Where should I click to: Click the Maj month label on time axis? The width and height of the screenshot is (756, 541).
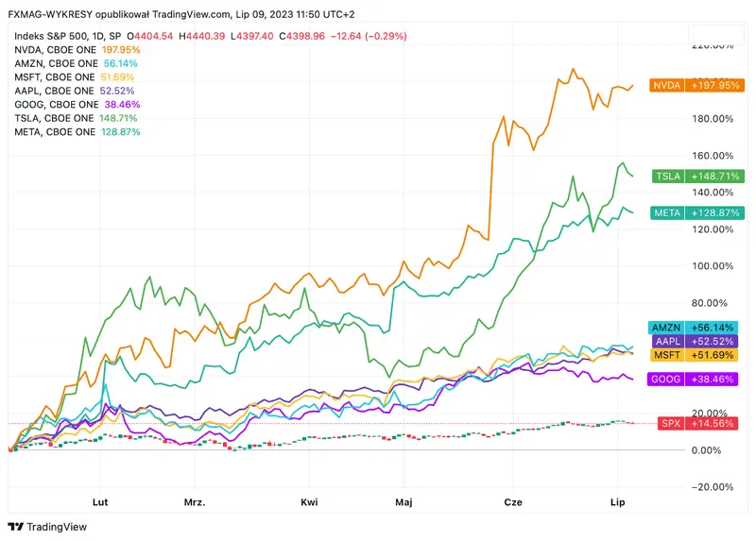[x=404, y=502]
